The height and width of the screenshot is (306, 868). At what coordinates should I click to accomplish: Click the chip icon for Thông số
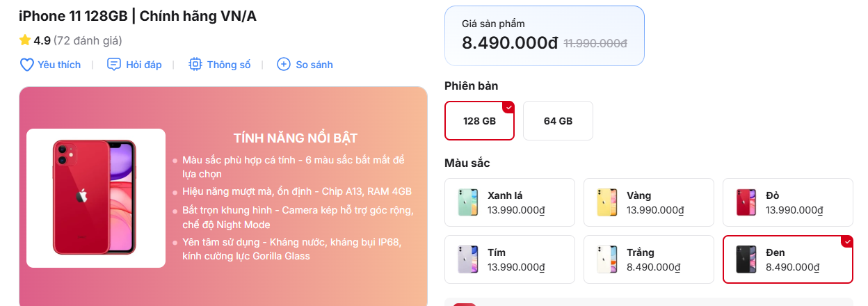[x=195, y=65]
